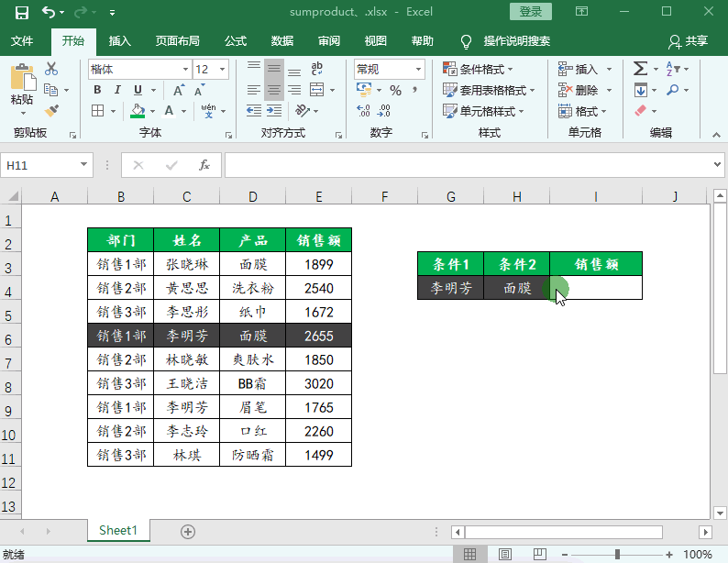Align text to top
The width and height of the screenshot is (728, 563).
pos(253,69)
